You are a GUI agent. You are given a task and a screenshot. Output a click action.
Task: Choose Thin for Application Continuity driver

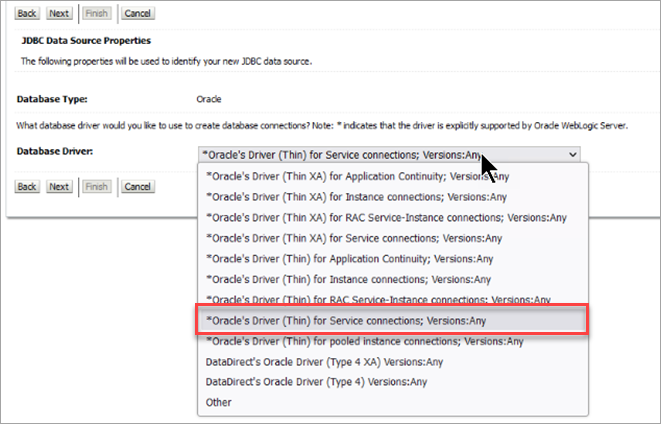[x=393, y=259]
